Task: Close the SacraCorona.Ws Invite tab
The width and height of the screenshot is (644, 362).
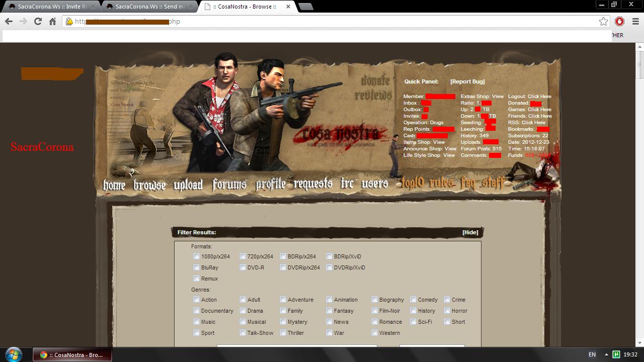Action: coord(93,7)
